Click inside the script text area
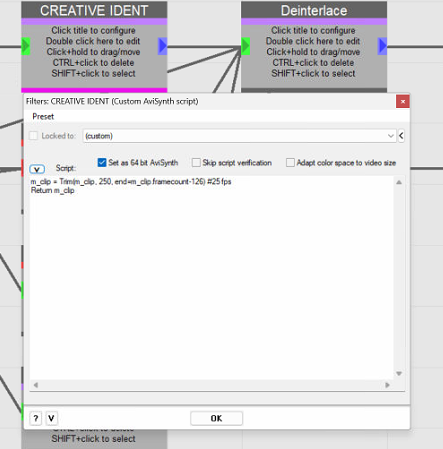 point(212,278)
